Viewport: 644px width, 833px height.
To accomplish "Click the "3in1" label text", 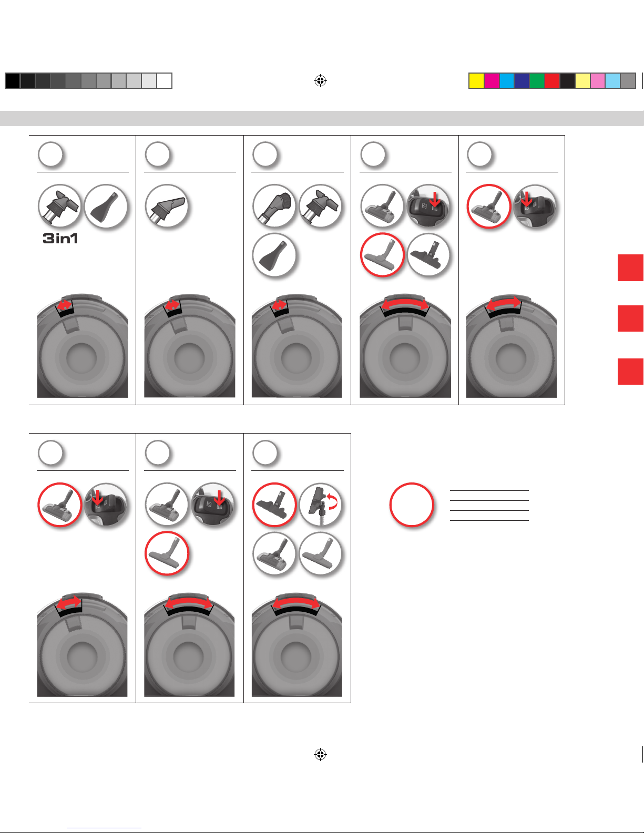I will [60, 239].
